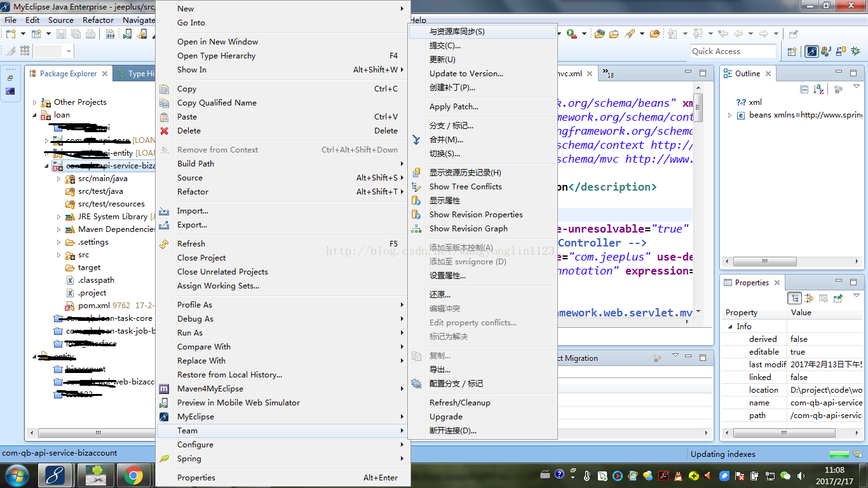Open the New wizard dropdown arrow
Viewport: 868px width, 488px height.
[23, 34]
